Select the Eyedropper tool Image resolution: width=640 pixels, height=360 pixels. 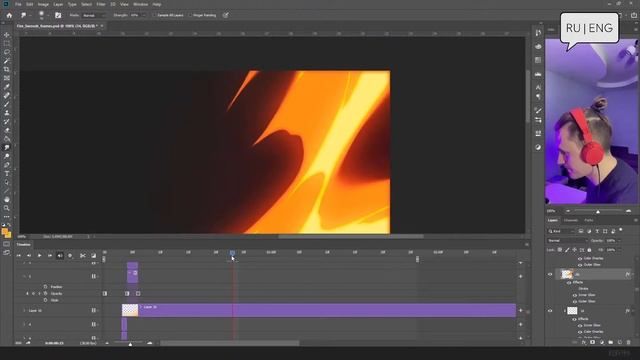click(7, 87)
